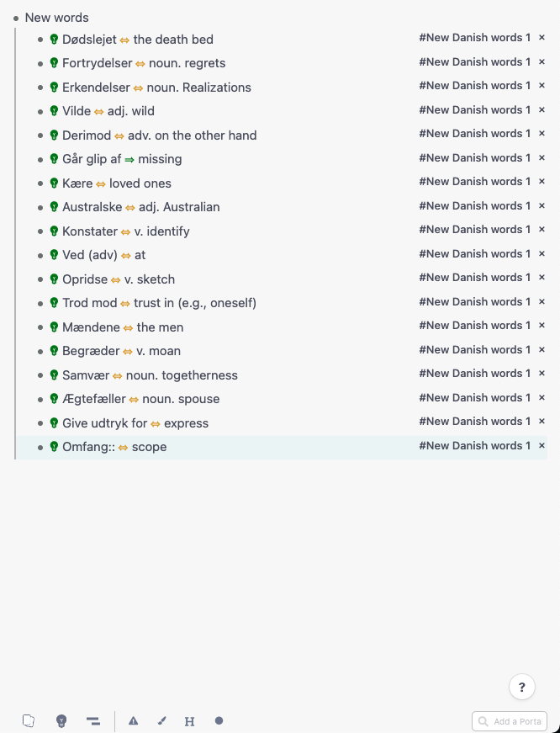Open the #New Danish words tag on Samvær
Viewport: 560px width, 733px height.
click(x=474, y=374)
